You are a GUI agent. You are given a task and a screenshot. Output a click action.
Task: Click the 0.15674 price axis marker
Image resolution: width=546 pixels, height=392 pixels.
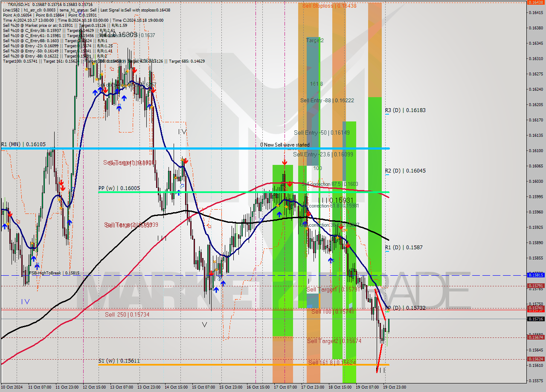coord(535,337)
